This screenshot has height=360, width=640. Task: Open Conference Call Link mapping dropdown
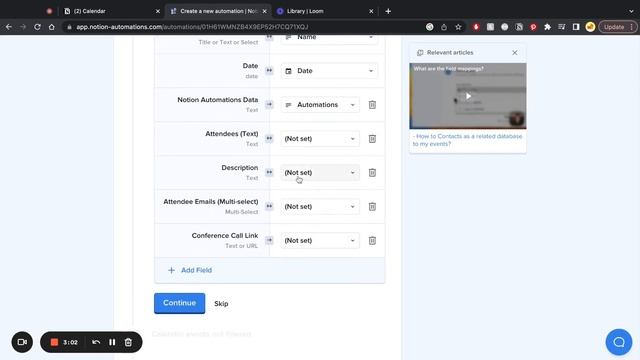pos(320,240)
